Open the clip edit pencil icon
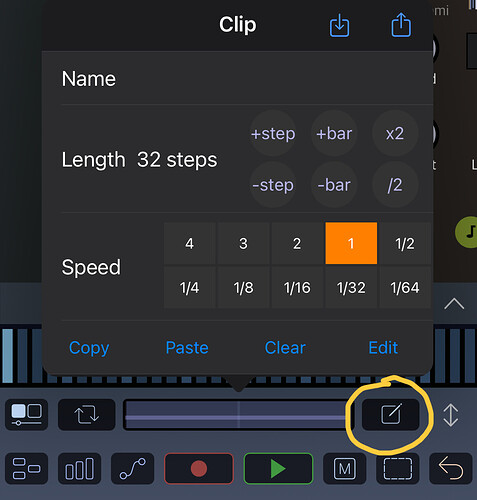 [x=391, y=414]
